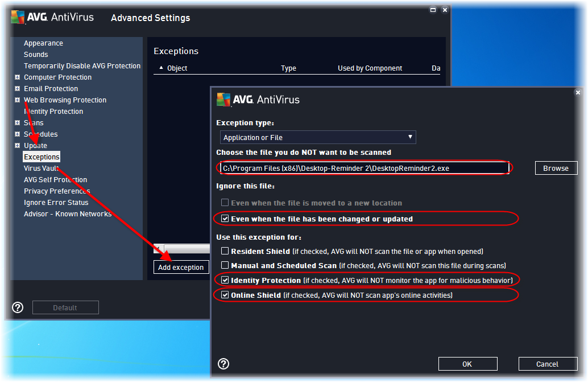Viewport: 588px width, 382px height.
Task: Enable 'Even when the file is moved' checkbox
Action: (x=225, y=203)
